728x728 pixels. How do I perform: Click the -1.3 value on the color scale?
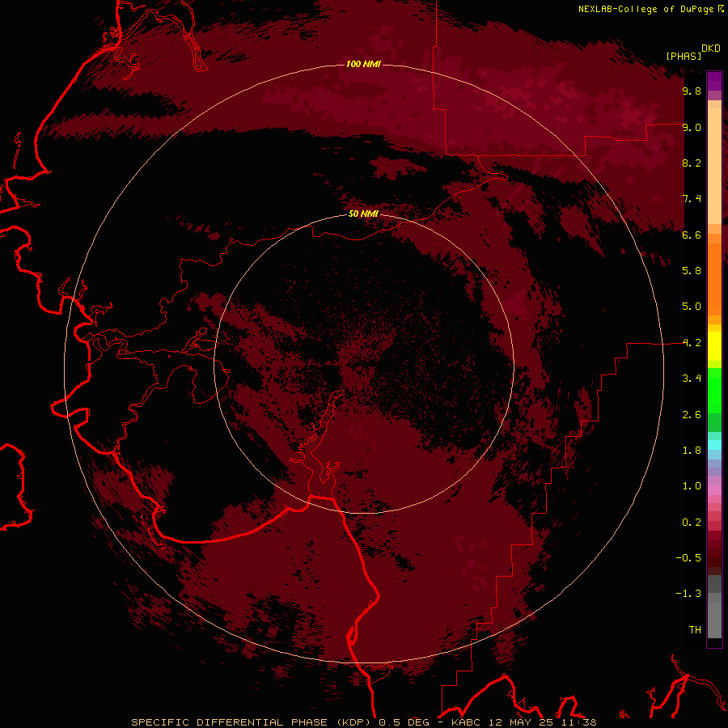pyautogui.click(x=688, y=594)
